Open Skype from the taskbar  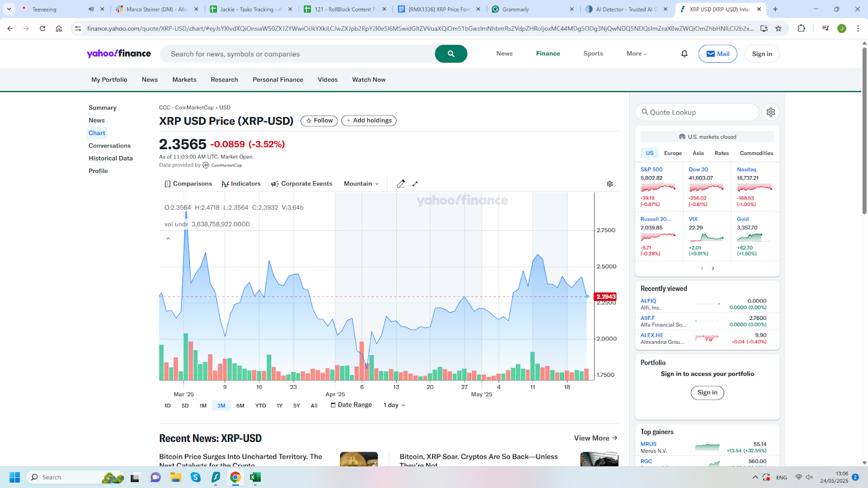pos(195,477)
